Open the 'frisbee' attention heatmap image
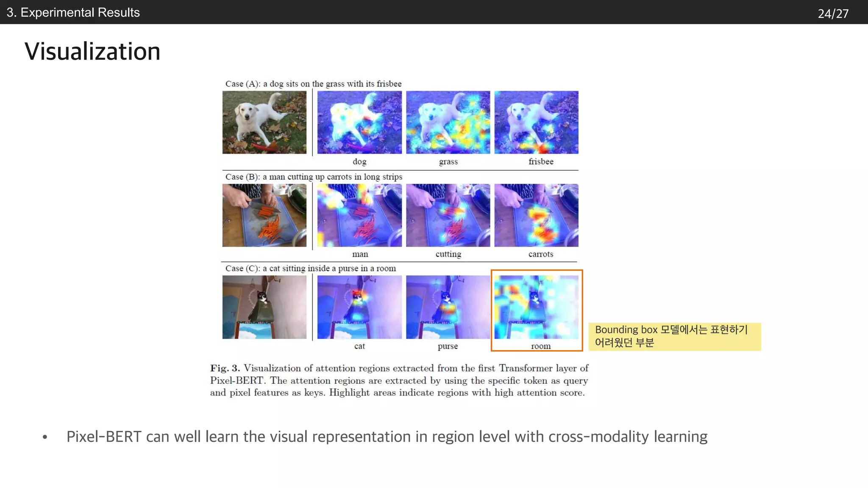This screenshot has width=868, height=488. [x=536, y=122]
